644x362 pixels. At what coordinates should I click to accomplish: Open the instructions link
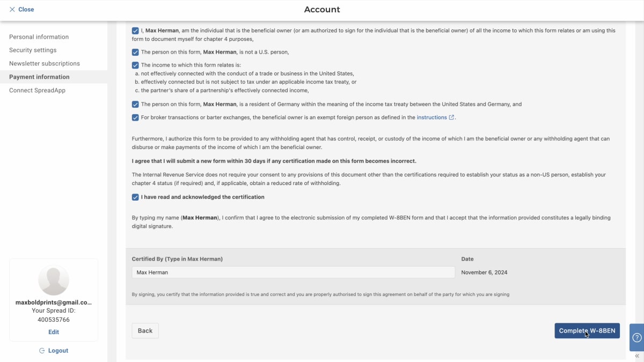tap(432, 117)
